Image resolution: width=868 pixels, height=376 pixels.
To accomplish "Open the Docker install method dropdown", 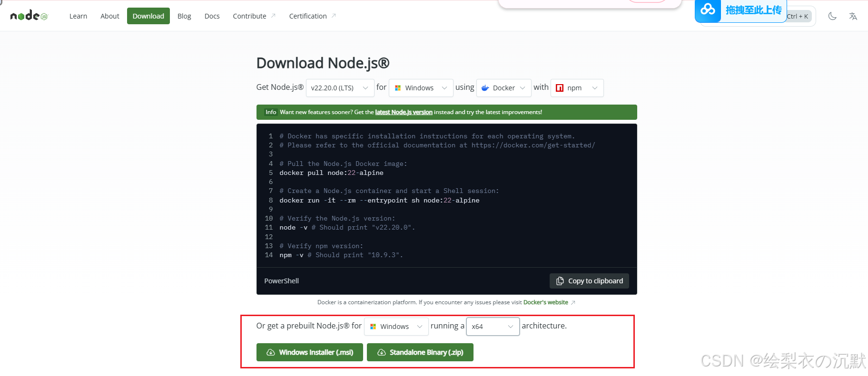I will tap(503, 88).
